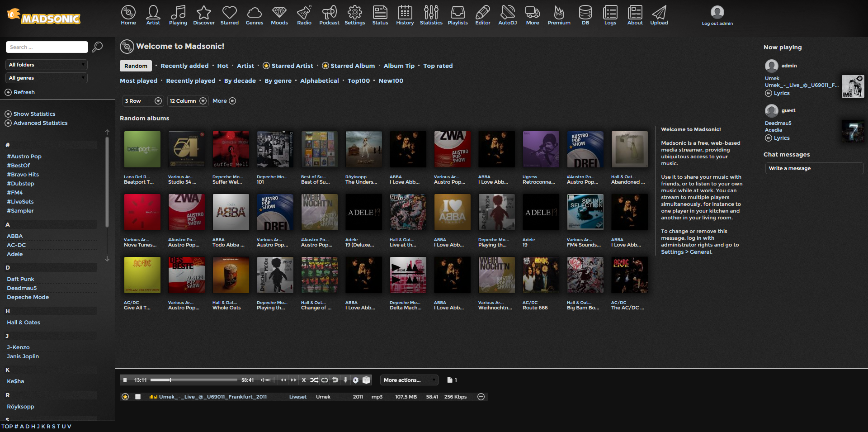Pause the current playback
Viewport: 868px width, 432px height.
(125, 380)
